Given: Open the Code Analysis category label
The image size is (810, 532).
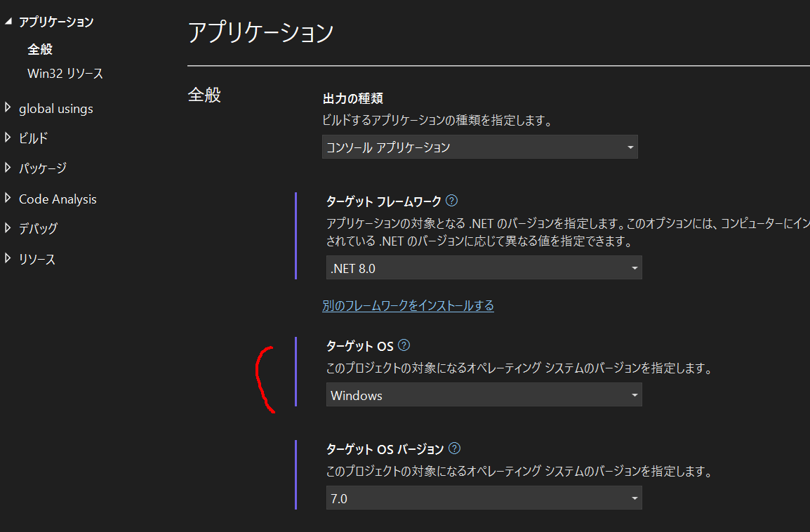Looking at the screenshot, I should [58, 199].
